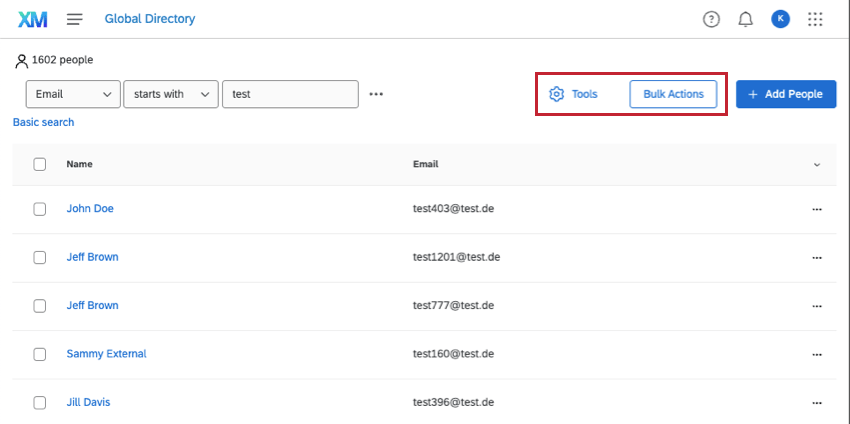Open row options for Sammy External
Screen dimensions: 850x424
click(x=817, y=354)
